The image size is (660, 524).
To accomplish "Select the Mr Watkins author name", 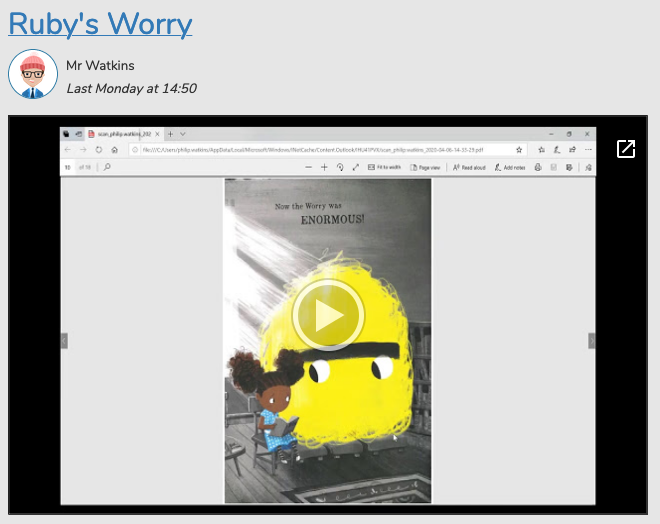I will 100,65.
